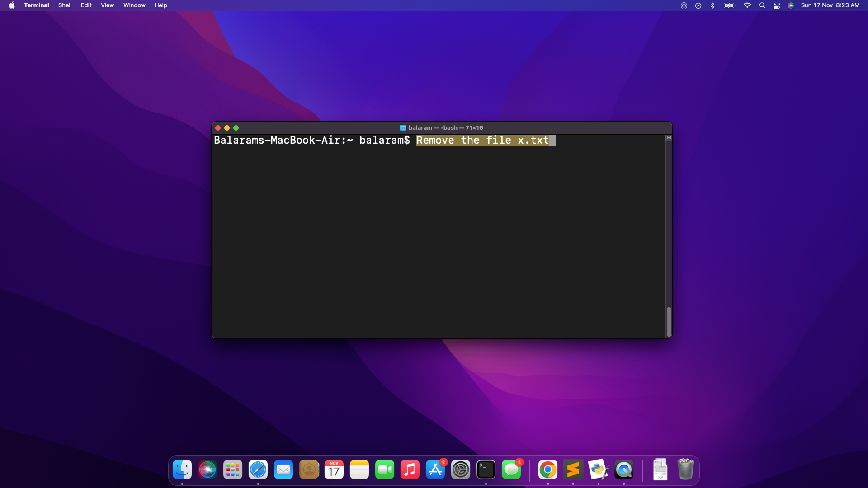Open the Help menu
868x488 pixels.
(160, 5)
